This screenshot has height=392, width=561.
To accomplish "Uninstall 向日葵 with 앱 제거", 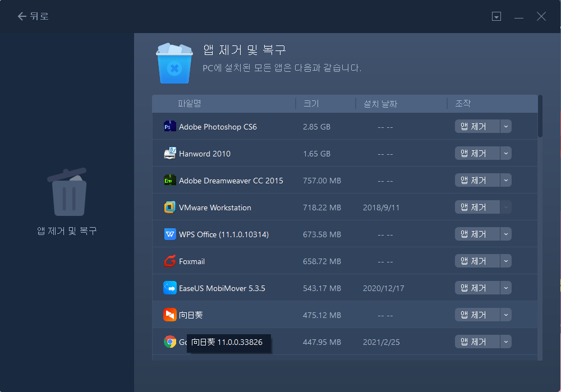I will pyautogui.click(x=477, y=315).
